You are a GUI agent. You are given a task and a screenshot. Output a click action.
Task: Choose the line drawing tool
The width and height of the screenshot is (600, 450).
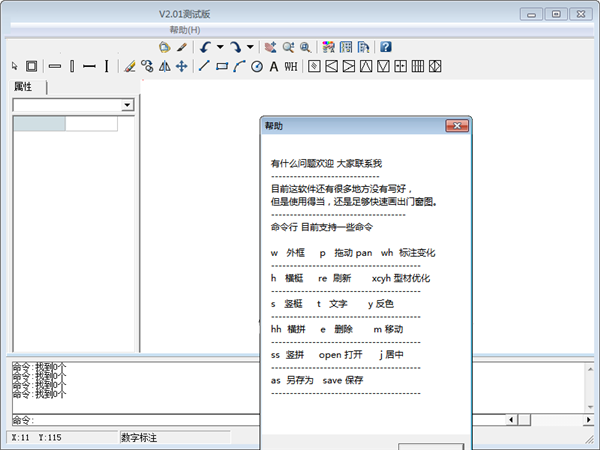205,66
